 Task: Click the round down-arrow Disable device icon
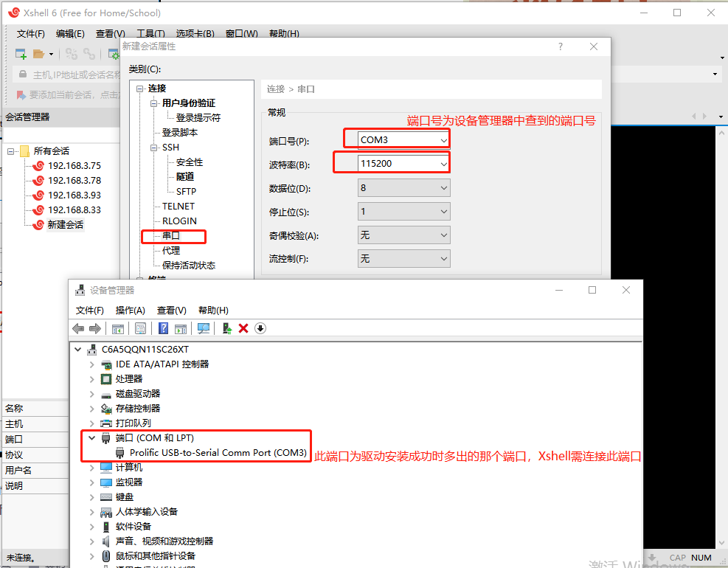[260, 328]
